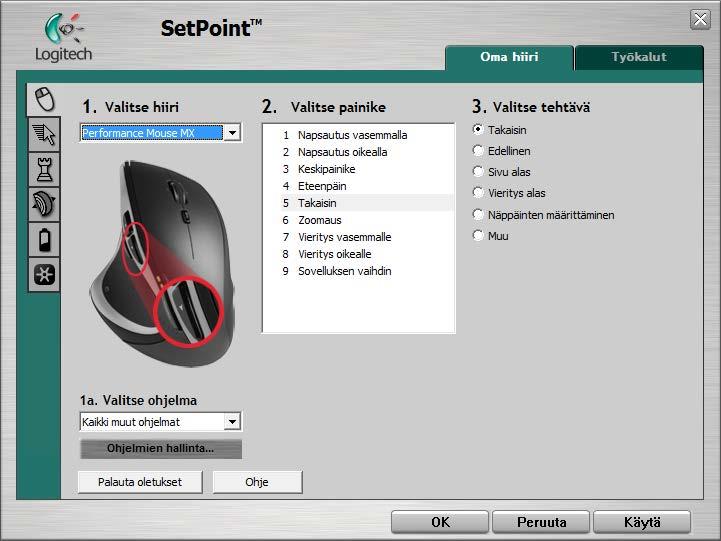
Task: Select Napsautus vasemmalla in button list
Action: point(367,135)
